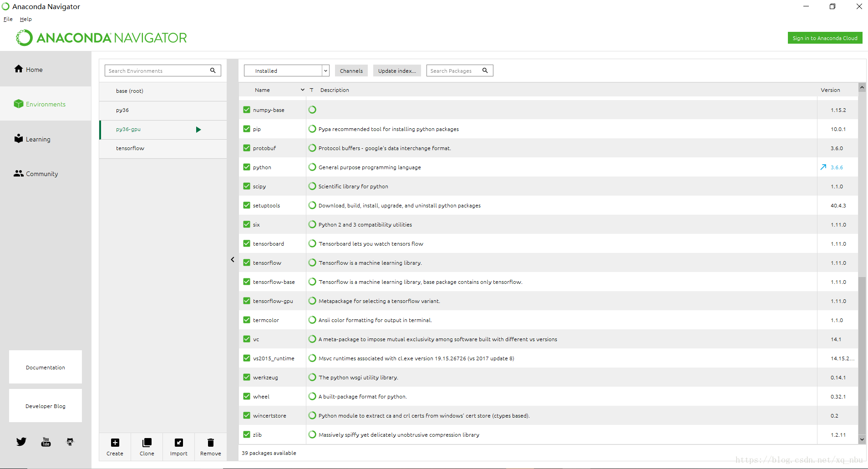Click the Description column header
The height and width of the screenshot is (469, 868).
[x=335, y=90]
